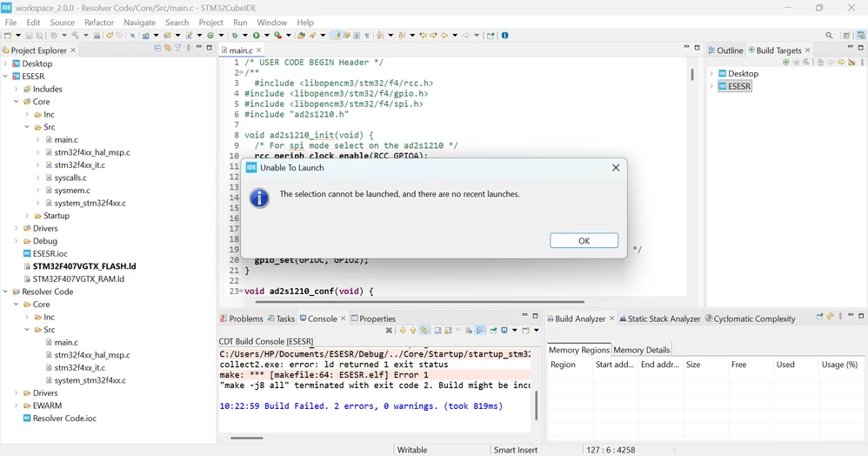This screenshot has width=868, height=456.
Task: Start a debug session with the bug icon
Action: (x=235, y=35)
